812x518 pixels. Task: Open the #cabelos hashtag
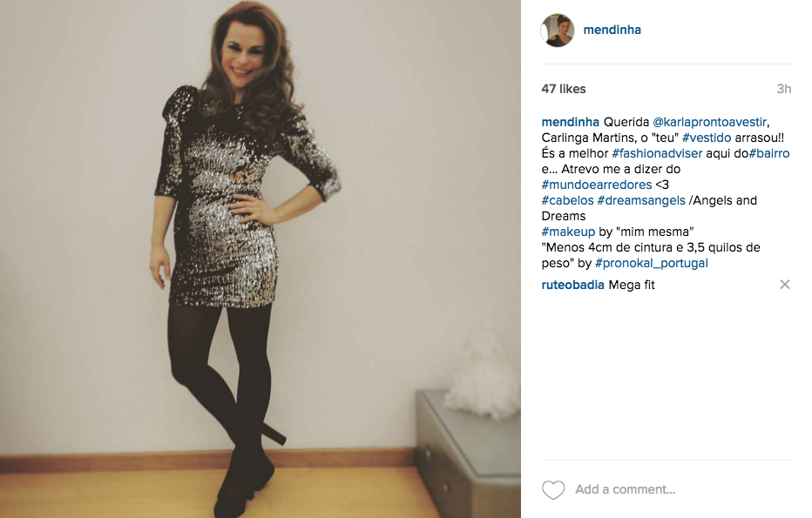[x=567, y=200]
